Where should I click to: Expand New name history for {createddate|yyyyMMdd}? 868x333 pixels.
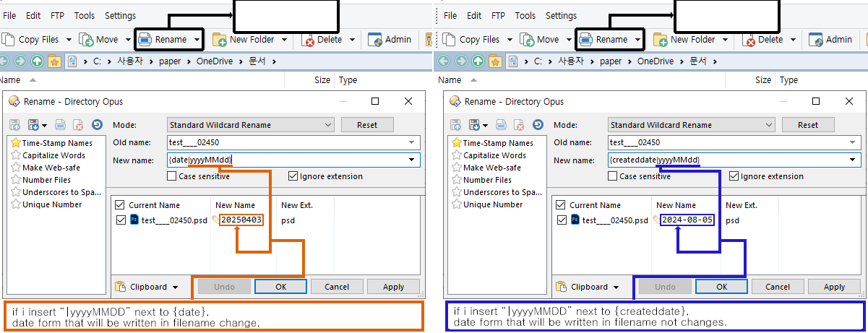click(x=854, y=160)
